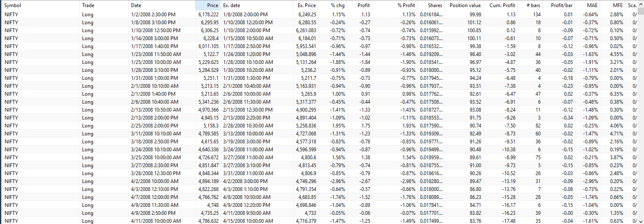Click the MFE value 6.35%

click(616, 94)
